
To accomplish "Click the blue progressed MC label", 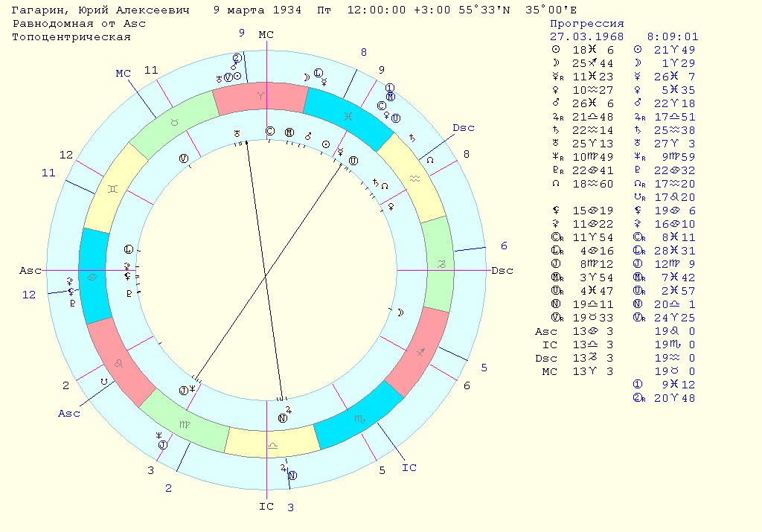I will tap(123, 73).
